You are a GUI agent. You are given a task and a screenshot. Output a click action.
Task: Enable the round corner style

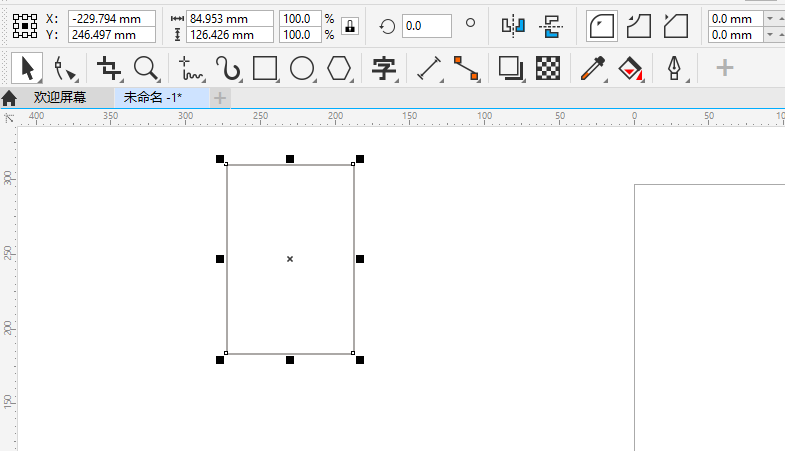pos(601,26)
